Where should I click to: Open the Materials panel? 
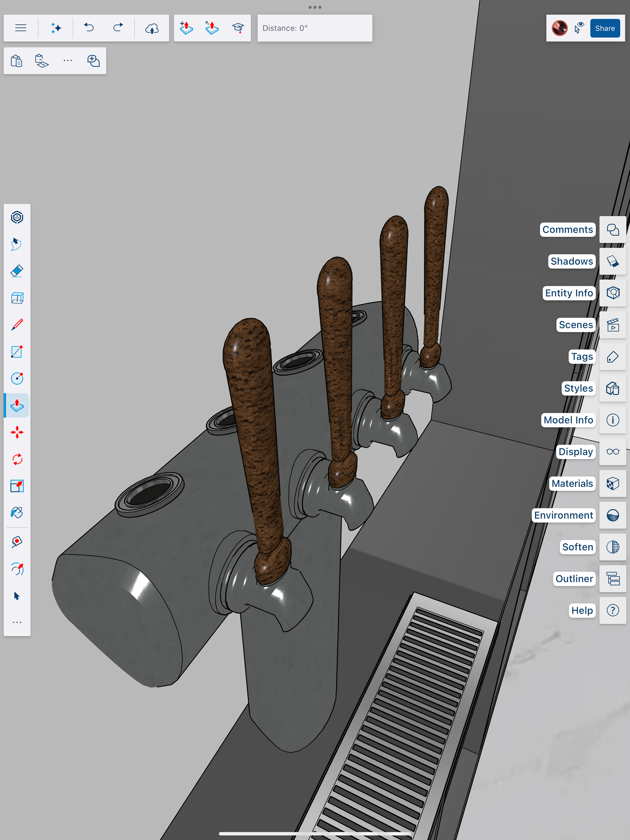click(613, 483)
